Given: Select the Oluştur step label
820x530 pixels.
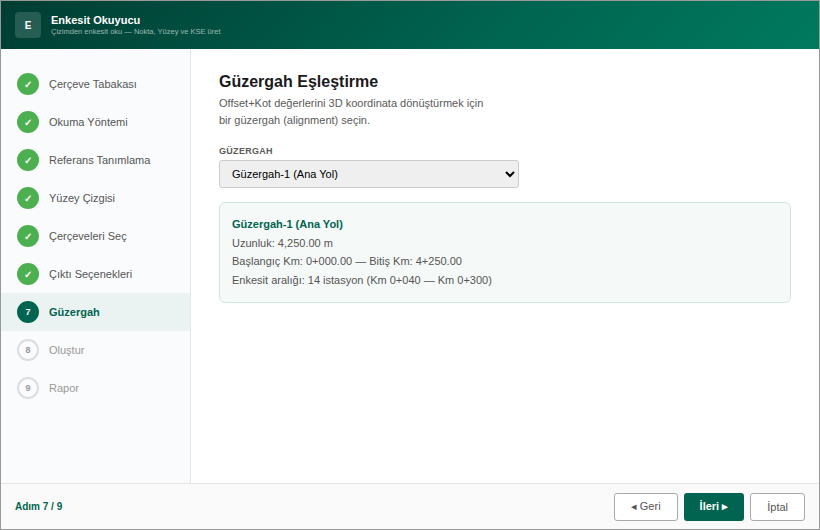Looking at the screenshot, I should [x=66, y=350].
